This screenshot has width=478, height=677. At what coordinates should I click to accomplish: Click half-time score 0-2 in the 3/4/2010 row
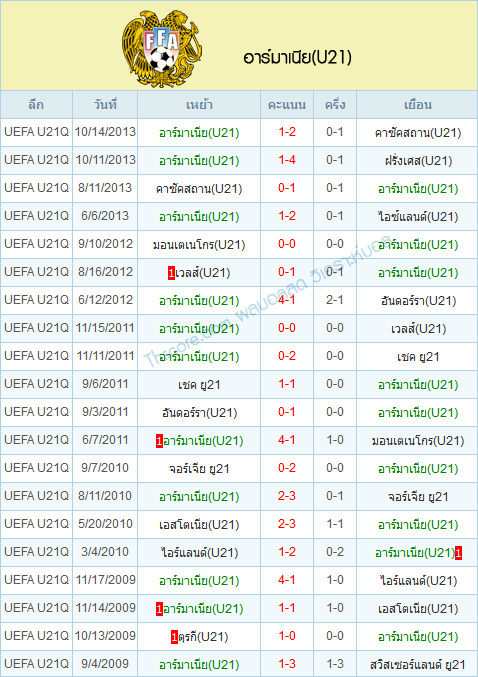click(x=335, y=551)
